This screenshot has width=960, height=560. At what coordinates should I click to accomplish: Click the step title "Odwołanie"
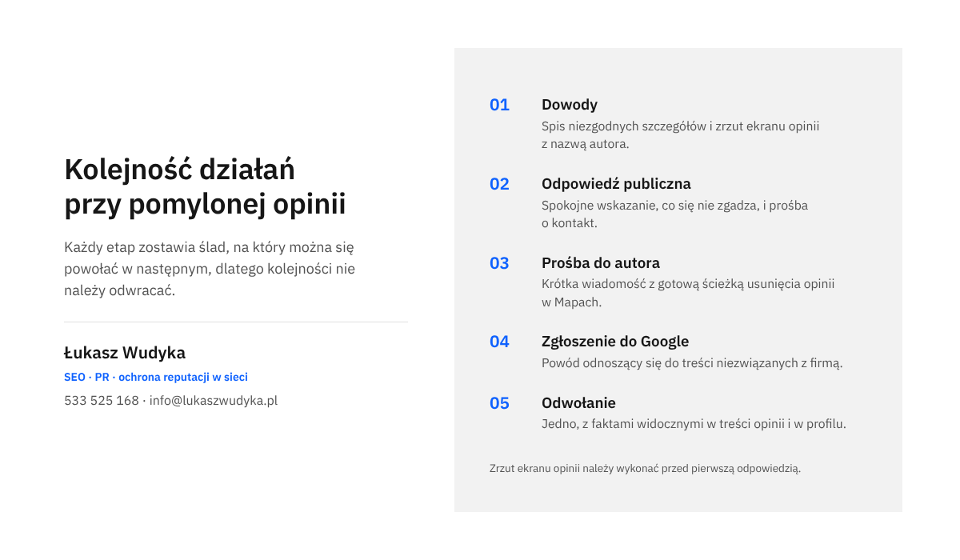tap(578, 403)
